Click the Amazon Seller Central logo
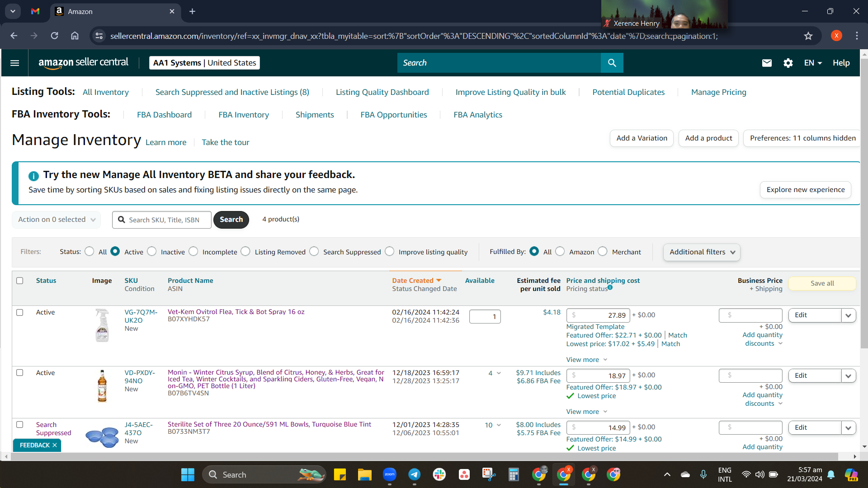 (83, 63)
